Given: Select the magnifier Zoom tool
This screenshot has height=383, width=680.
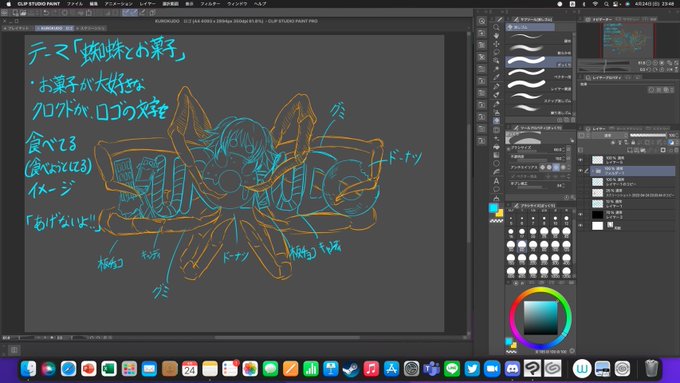Looking at the screenshot, I should coord(496,27).
